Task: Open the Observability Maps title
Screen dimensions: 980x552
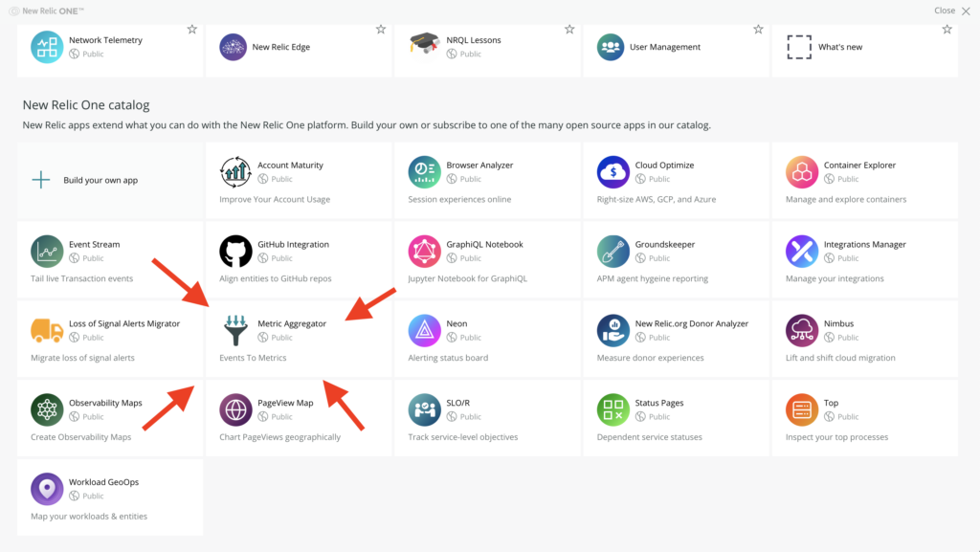Action: pos(105,403)
